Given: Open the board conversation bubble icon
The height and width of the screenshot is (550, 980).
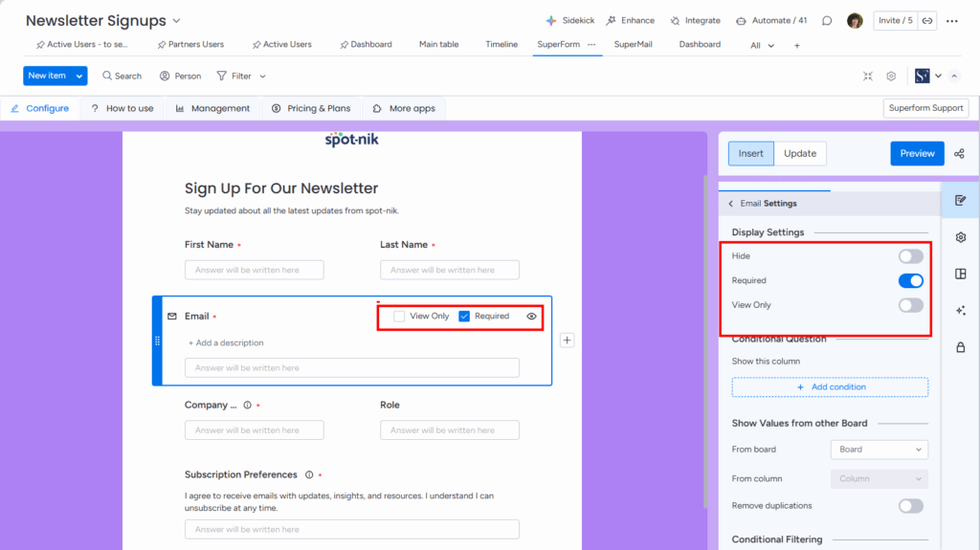Looking at the screenshot, I should [x=827, y=21].
